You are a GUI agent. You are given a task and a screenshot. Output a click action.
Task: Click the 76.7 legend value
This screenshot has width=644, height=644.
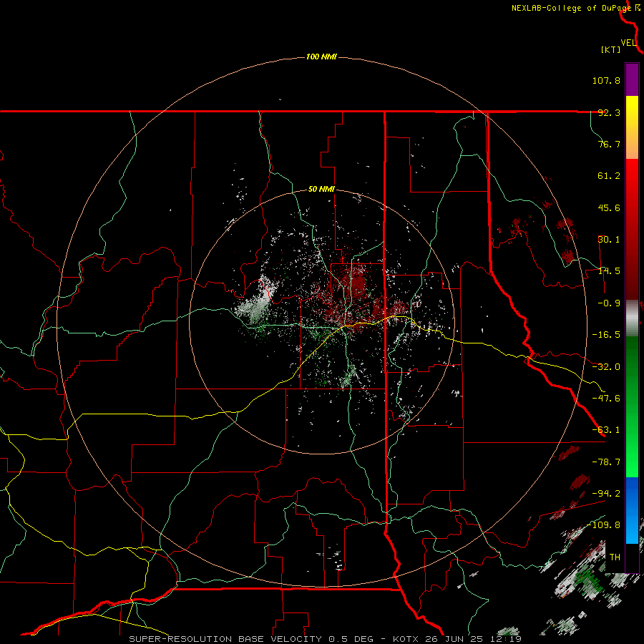[x=609, y=144]
